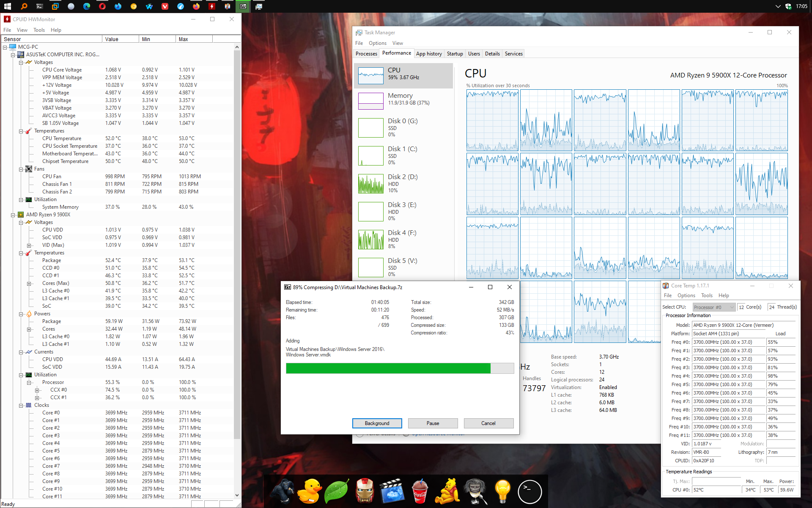812x508 pixels.
Task: Click the yellow rubber duck dock icon
Action: [309, 491]
